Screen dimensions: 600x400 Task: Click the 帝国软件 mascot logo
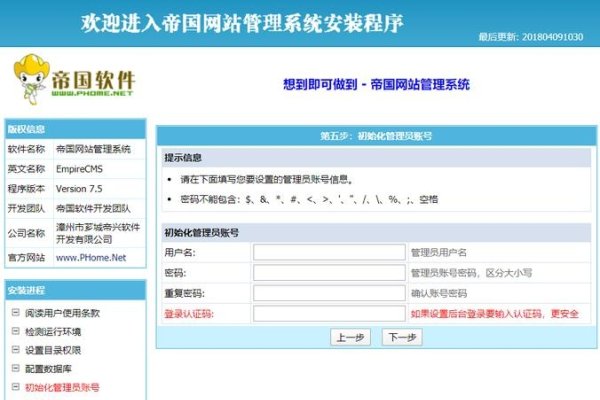click(74, 79)
